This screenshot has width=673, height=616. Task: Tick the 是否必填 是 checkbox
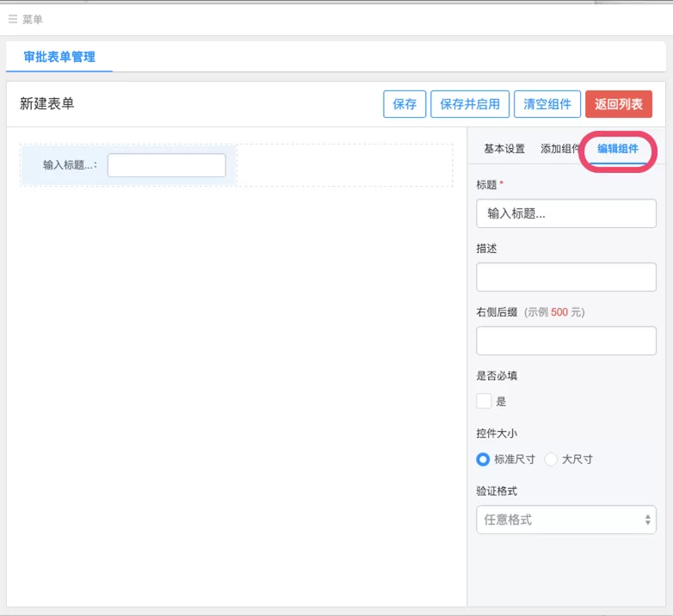tap(484, 401)
